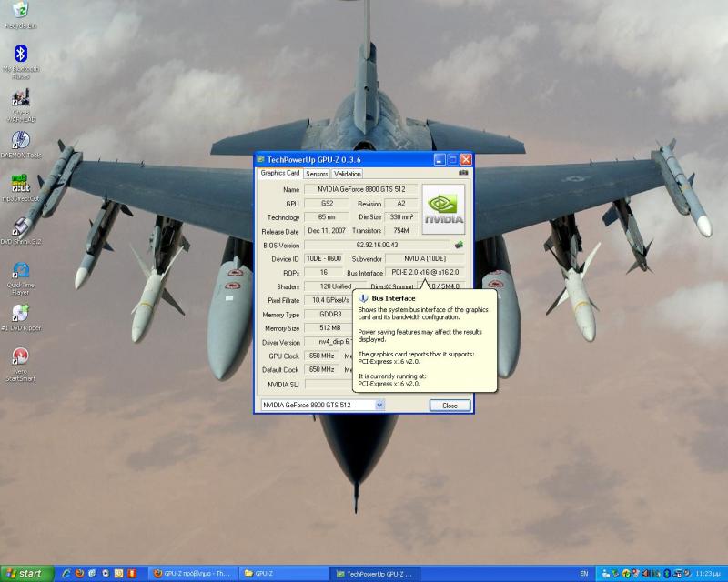The width and height of the screenshot is (728, 582).
Task: Click the Device ID value 10DE - 0600
Action: pyautogui.click(x=324, y=258)
